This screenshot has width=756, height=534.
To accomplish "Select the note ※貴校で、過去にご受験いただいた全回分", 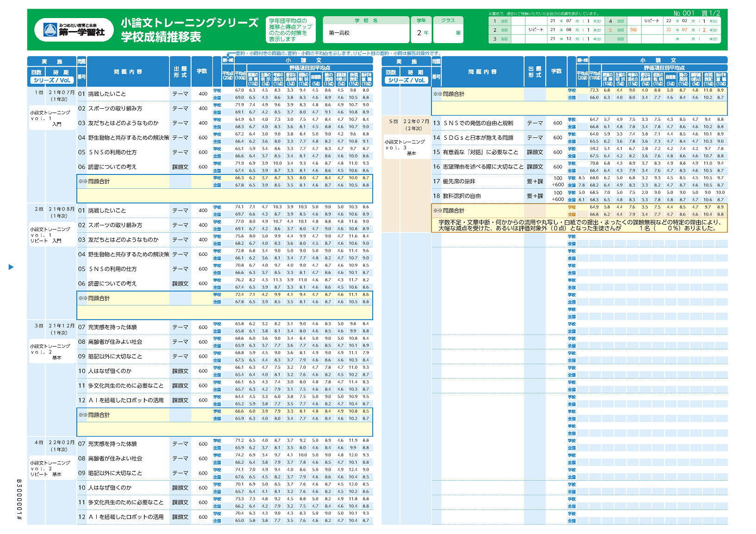I will [544, 14].
